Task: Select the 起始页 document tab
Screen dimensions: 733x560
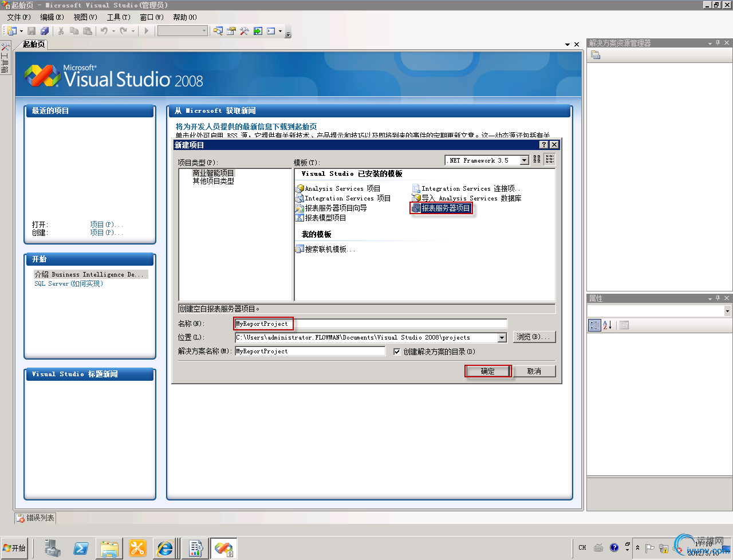Action: [33, 44]
